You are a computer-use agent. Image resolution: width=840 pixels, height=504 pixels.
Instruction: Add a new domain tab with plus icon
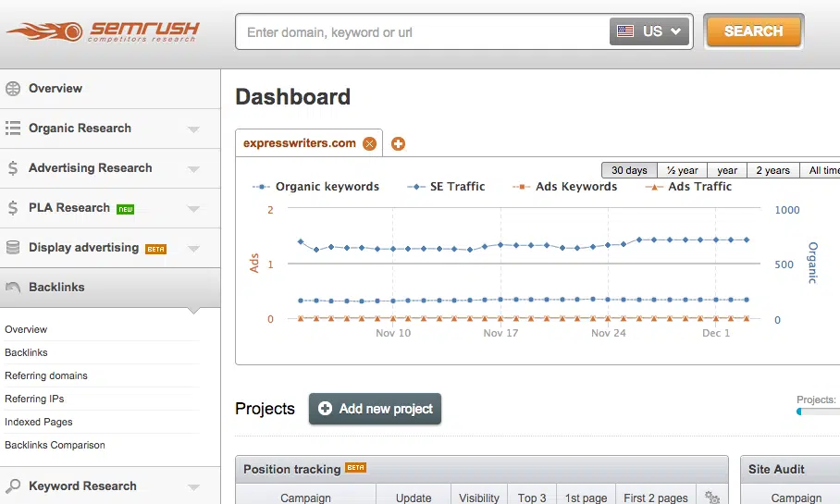tap(398, 143)
